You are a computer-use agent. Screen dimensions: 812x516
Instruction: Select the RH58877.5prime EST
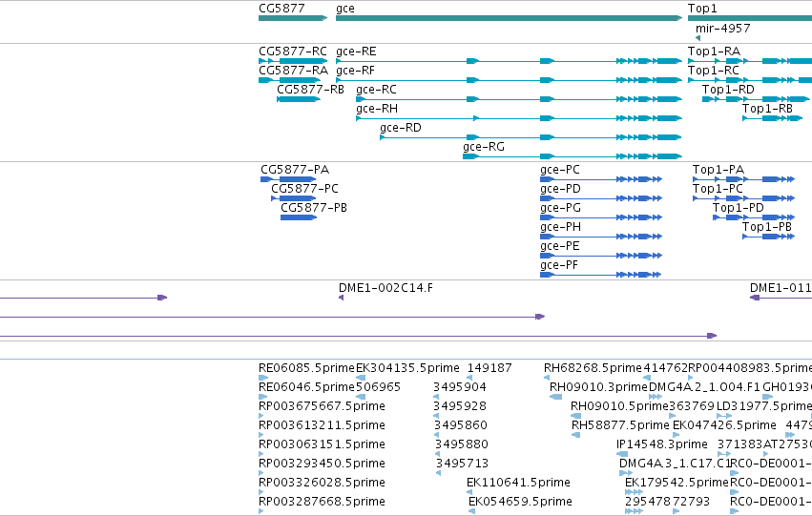coord(575,435)
